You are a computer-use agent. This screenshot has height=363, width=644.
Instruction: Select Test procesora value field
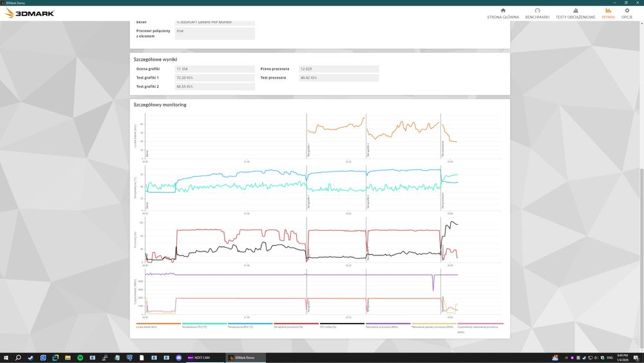click(339, 78)
